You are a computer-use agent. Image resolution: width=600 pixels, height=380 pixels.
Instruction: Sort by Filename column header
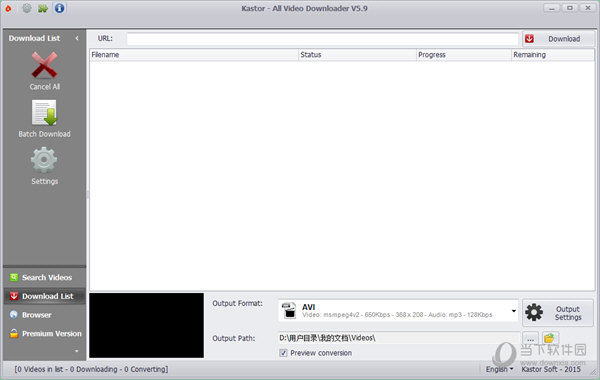[x=194, y=55]
